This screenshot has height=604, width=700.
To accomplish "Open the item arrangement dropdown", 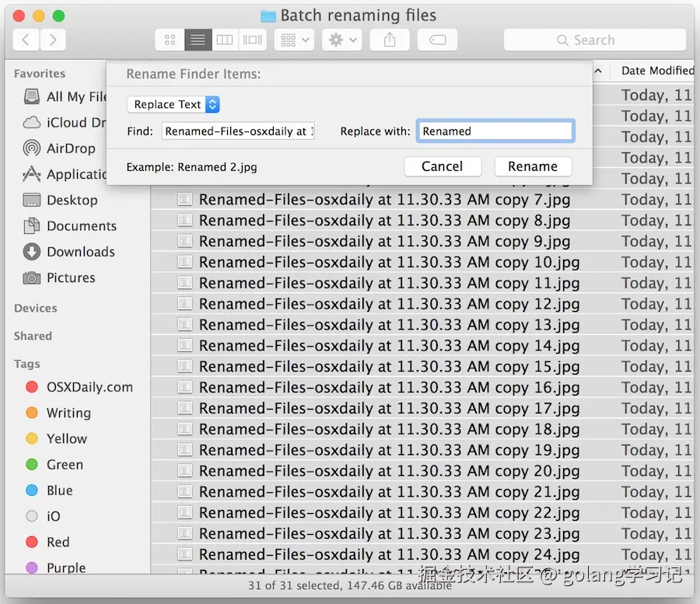I will (x=294, y=40).
